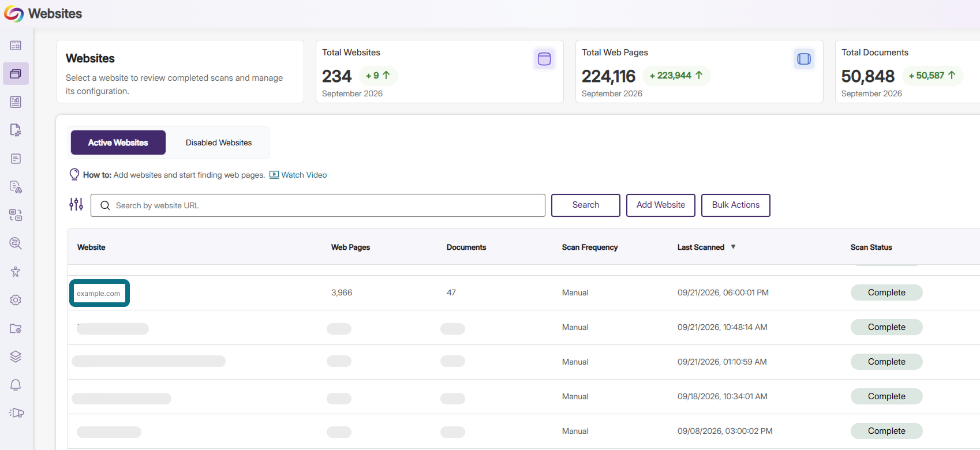Screen dimensions: 980x450
Task: Click the 47 documents cell
Action: click(x=451, y=293)
